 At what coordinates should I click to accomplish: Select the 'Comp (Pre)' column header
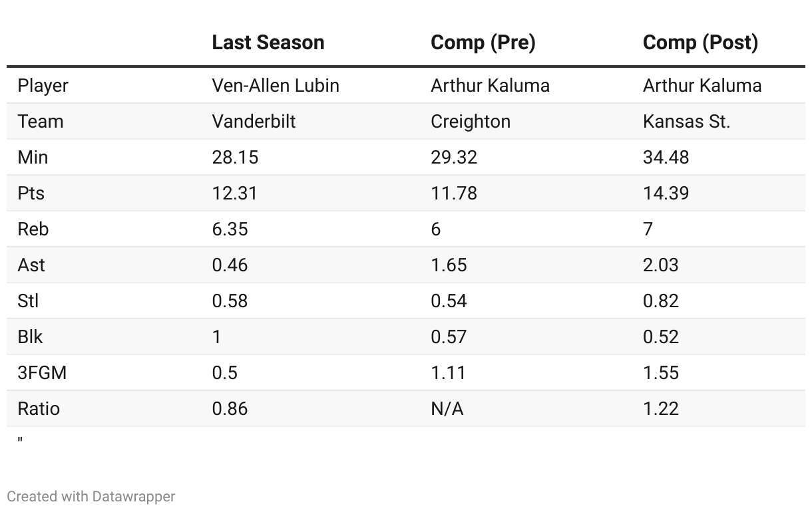pos(483,43)
